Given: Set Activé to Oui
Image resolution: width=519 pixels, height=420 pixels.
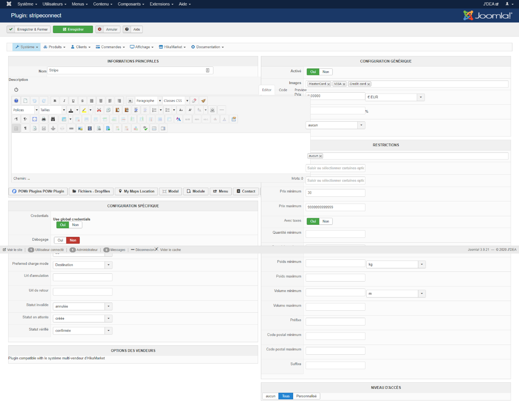Looking at the screenshot, I should click(313, 72).
